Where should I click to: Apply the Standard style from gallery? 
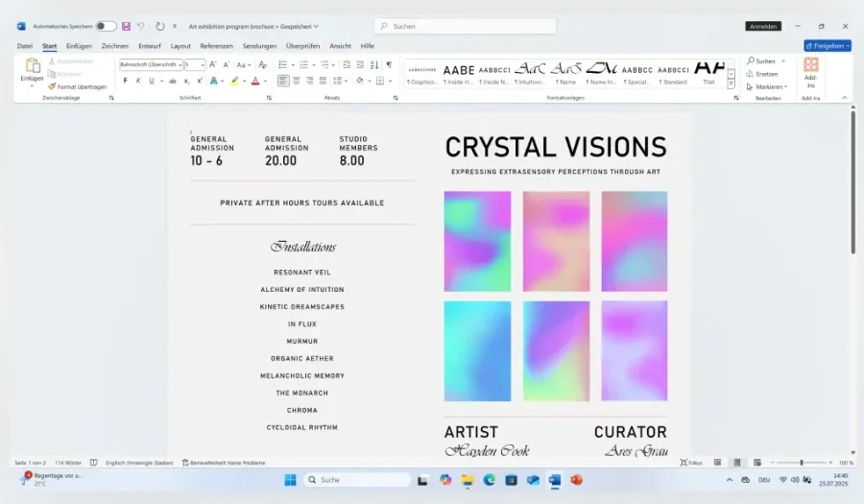673,73
